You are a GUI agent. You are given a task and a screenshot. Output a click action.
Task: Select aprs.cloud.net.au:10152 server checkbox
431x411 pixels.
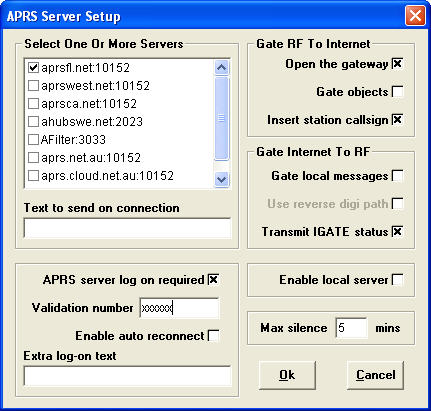point(33,176)
